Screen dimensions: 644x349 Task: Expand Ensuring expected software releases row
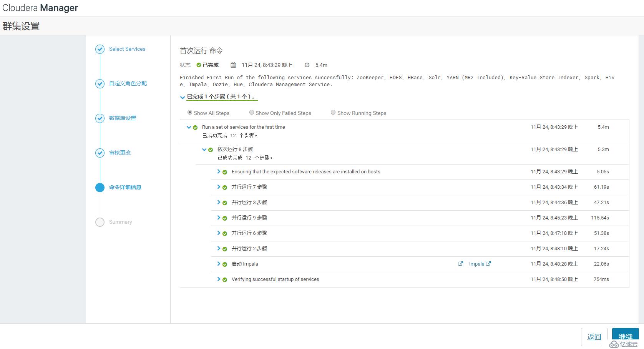(x=219, y=171)
